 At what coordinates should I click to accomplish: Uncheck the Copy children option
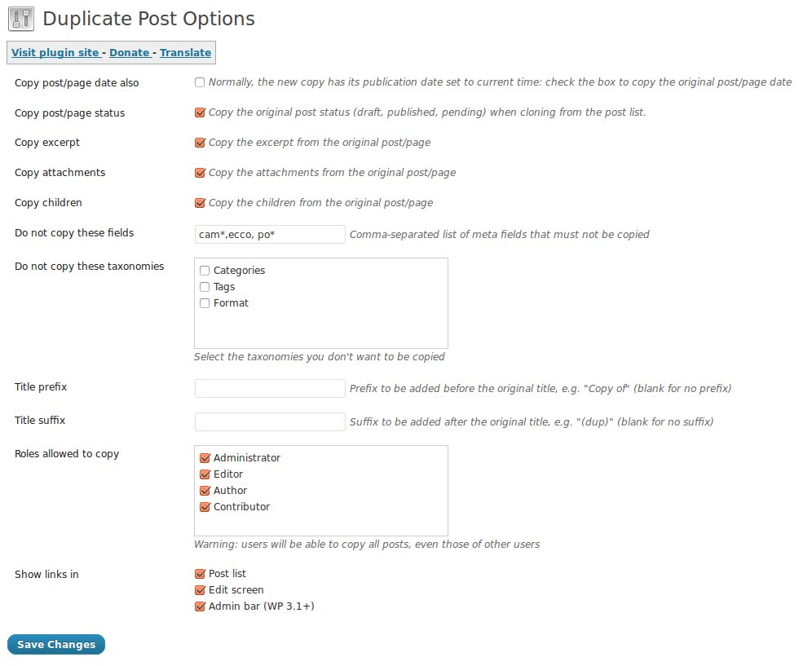[200, 203]
